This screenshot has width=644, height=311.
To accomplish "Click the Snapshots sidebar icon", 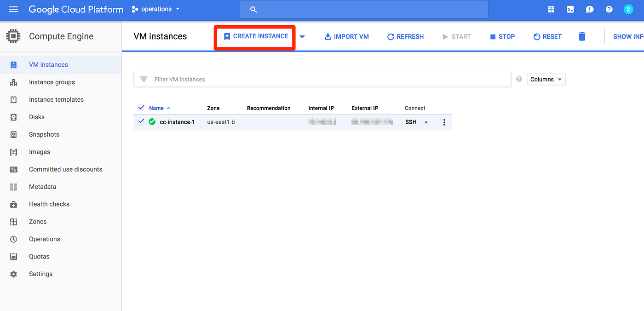I will click(x=13, y=135).
